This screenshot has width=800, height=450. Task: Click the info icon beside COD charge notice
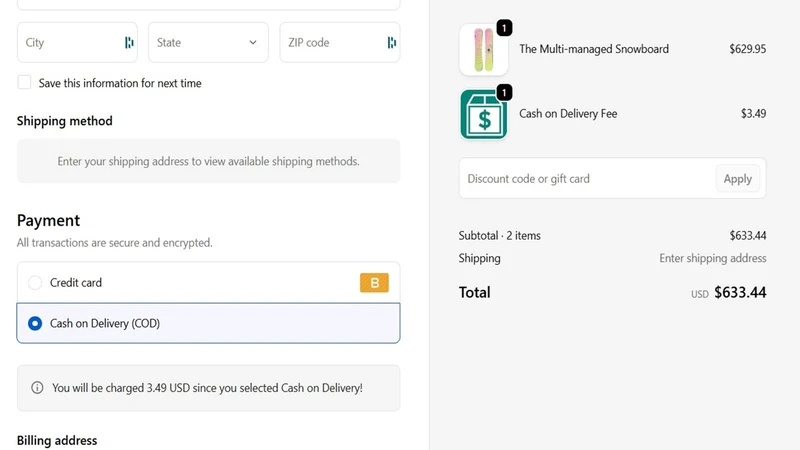37,388
